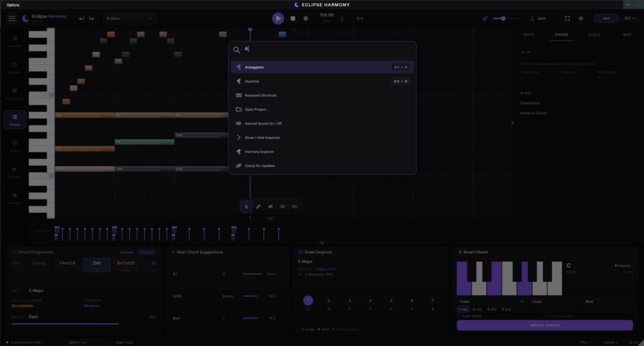
Task: Toggle the metronome icon
Action: 342,19
